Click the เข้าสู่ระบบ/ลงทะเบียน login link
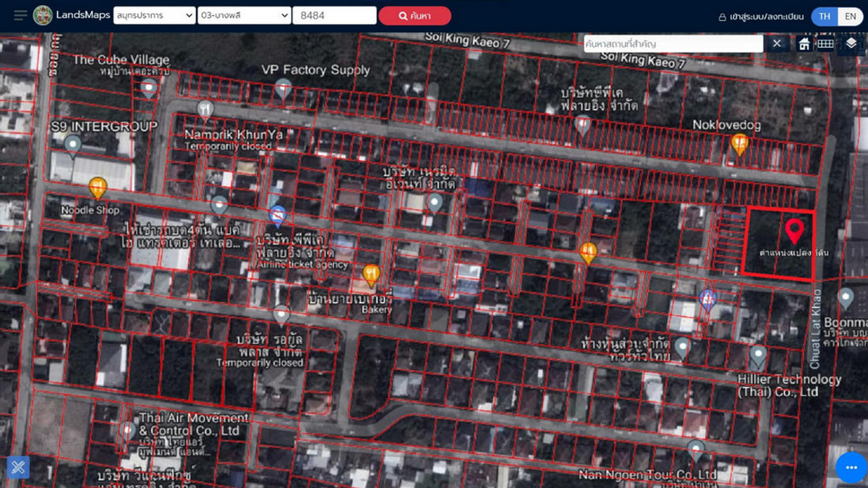This screenshot has height=488, width=868. [x=761, y=17]
